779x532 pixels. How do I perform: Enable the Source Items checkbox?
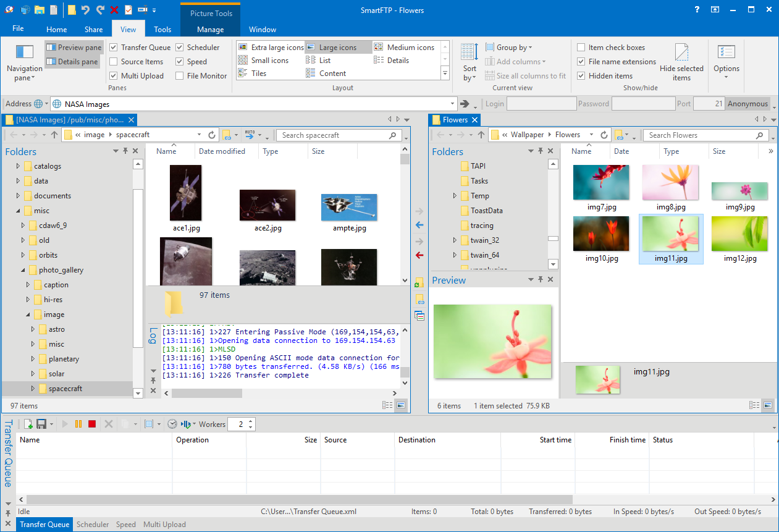pyautogui.click(x=114, y=61)
